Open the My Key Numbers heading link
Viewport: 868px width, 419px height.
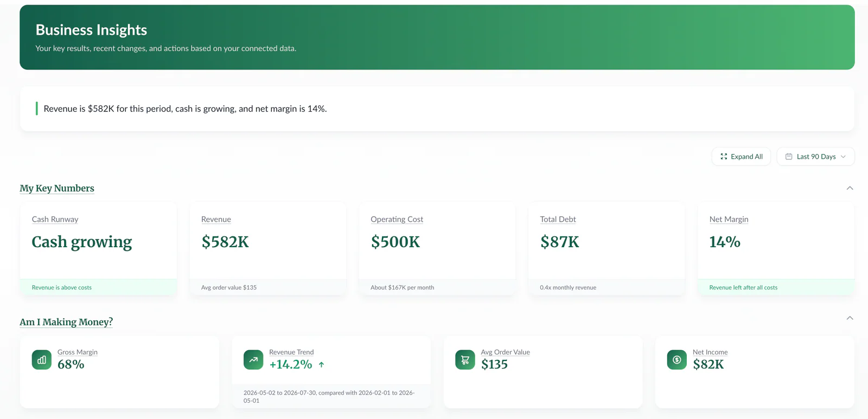pos(57,188)
